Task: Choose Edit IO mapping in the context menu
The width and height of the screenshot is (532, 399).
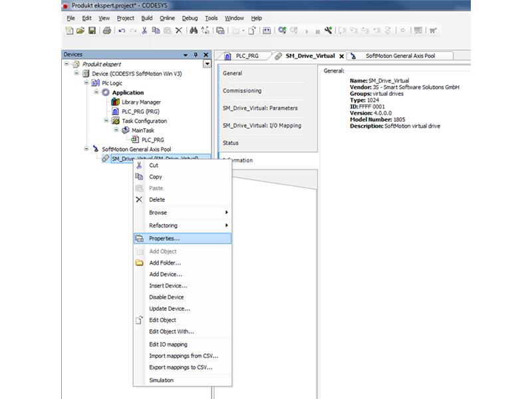Action: pos(182,344)
